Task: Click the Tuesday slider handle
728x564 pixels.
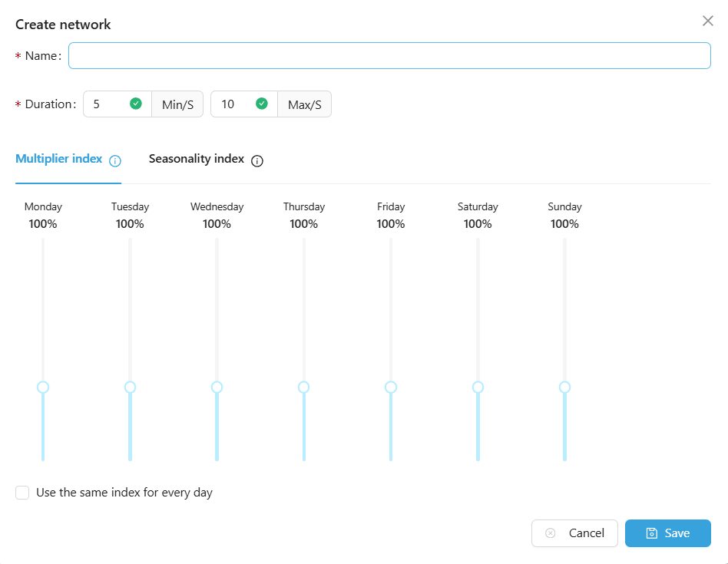Action: 130,387
